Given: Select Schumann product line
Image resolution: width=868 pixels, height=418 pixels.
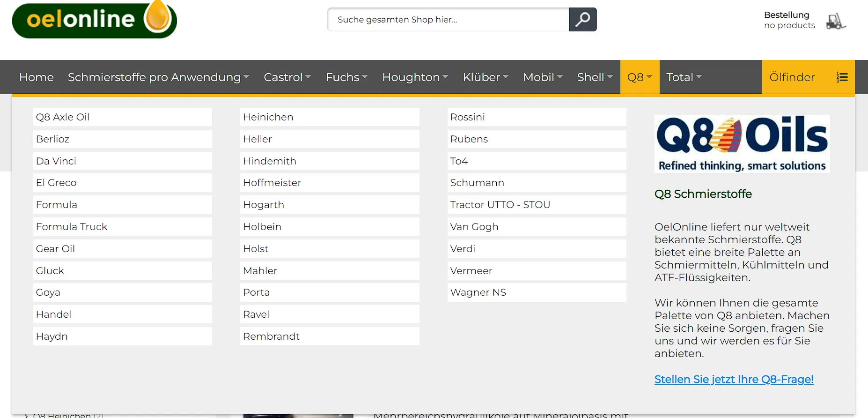Looking at the screenshot, I should pos(537,183).
